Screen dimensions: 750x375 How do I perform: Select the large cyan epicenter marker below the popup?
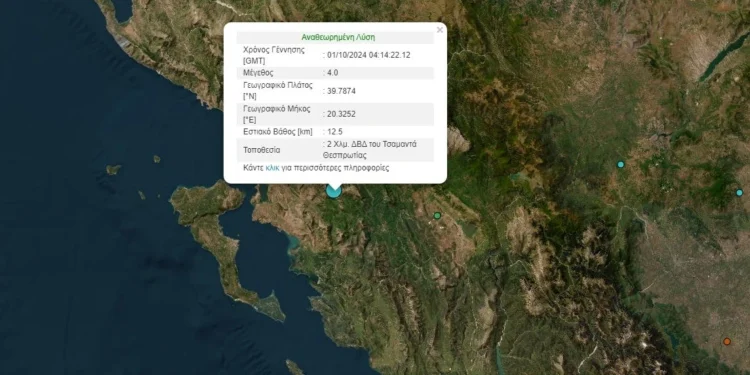[x=333, y=190]
